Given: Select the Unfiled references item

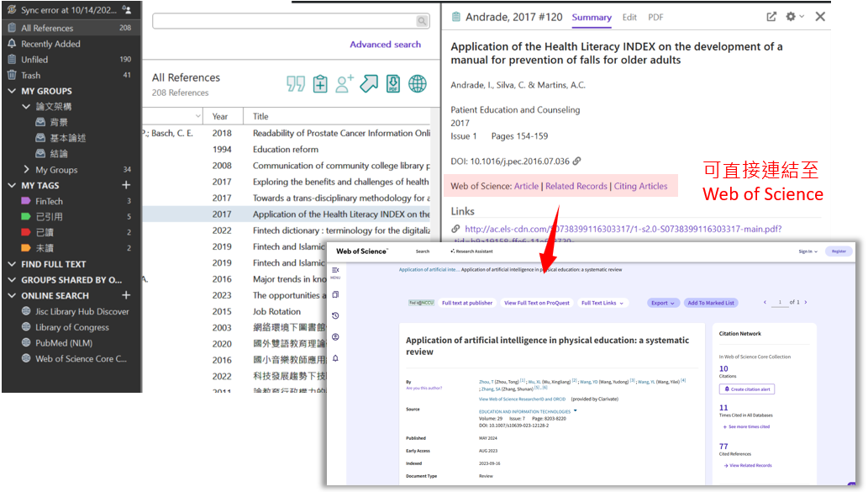Looking at the screenshot, I should pos(34,59).
